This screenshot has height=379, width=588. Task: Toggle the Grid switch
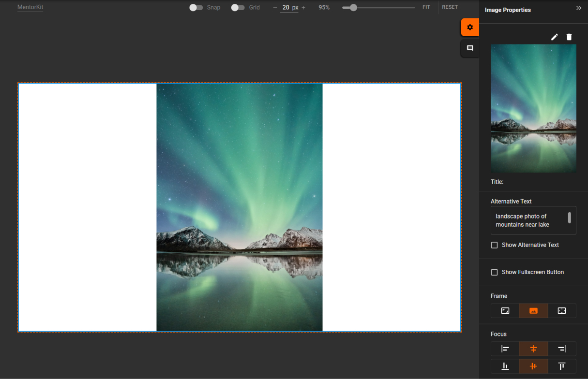click(x=238, y=7)
